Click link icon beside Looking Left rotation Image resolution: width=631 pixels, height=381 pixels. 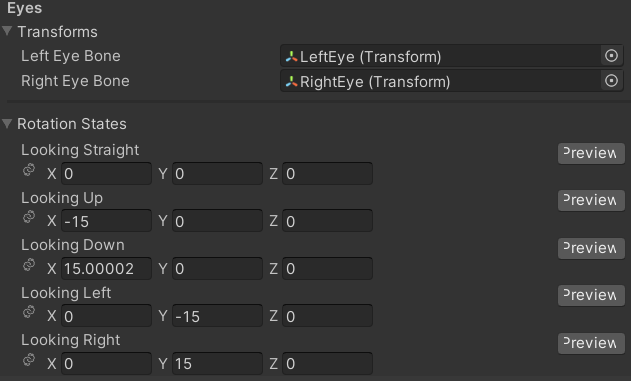29,312
